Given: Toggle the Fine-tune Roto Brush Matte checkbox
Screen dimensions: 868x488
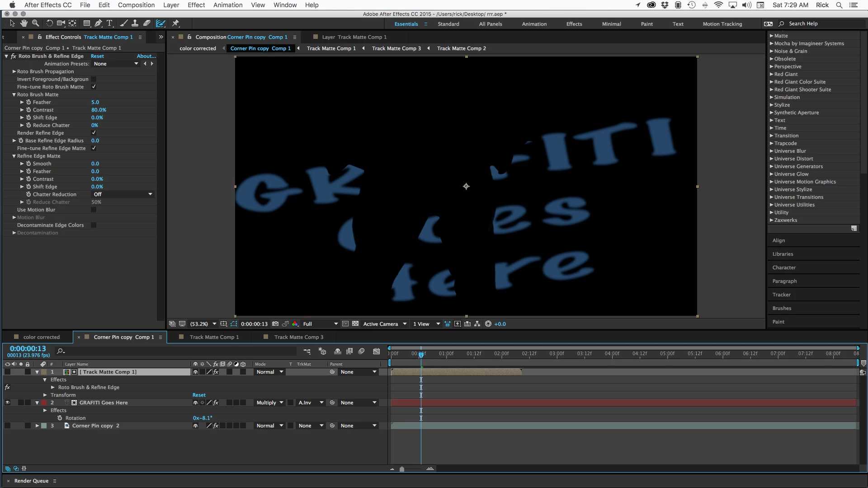Looking at the screenshot, I should tap(94, 87).
